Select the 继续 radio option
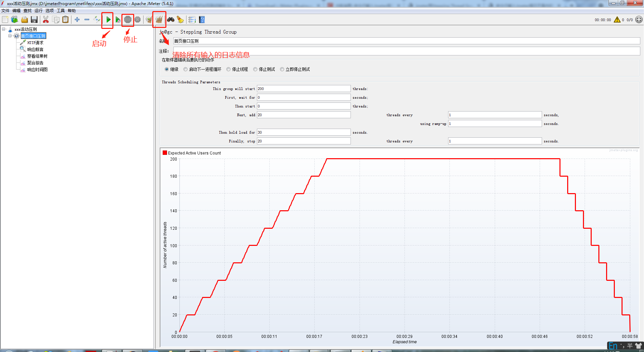 coord(167,69)
